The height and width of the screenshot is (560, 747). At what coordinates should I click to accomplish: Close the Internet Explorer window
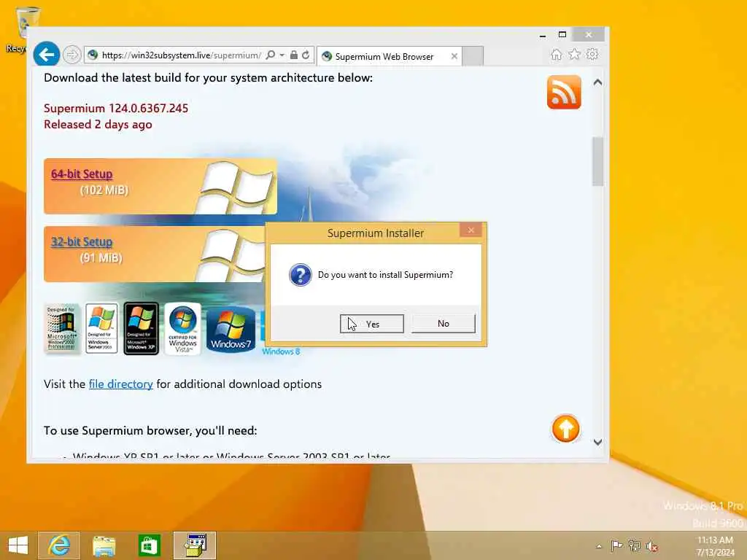589,35
